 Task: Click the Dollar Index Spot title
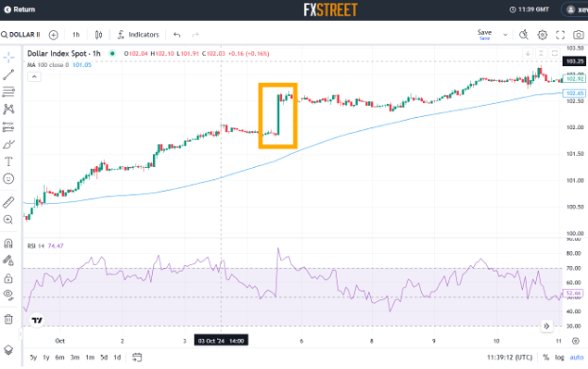tap(64, 53)
